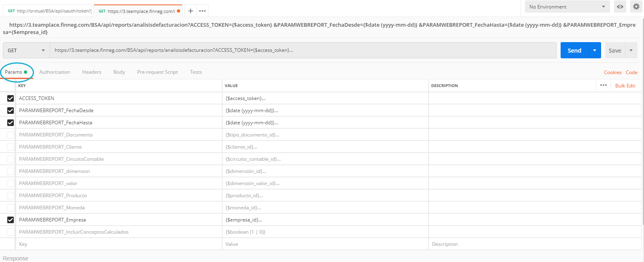The image size is (644, 262).
Task: Uncheck the ACCESS_TOKEN parameter checkbox
Action: pyautogui.click(x=11, y=98)
